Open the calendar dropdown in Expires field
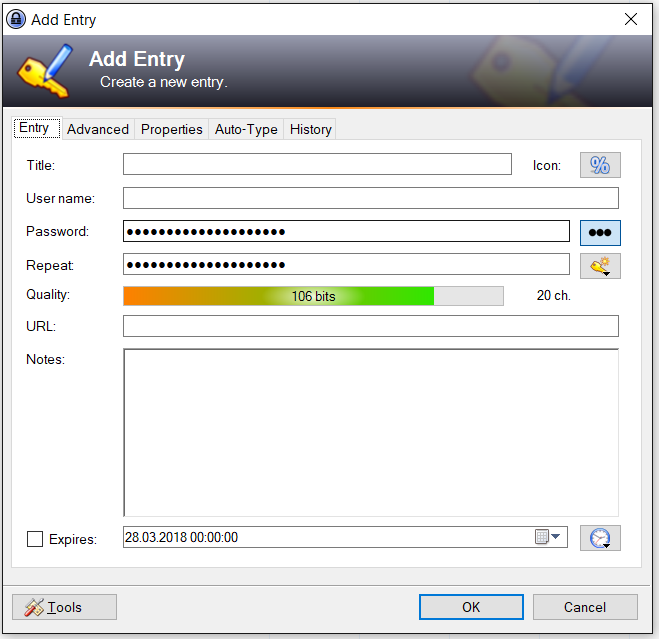 click(x=548, y=537)
